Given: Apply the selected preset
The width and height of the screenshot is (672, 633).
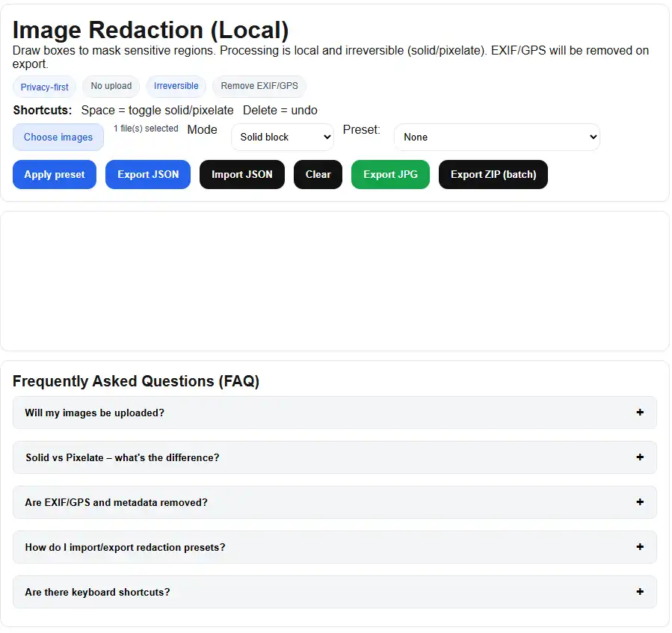Looking at the screenshot, I should click(55, 174).
